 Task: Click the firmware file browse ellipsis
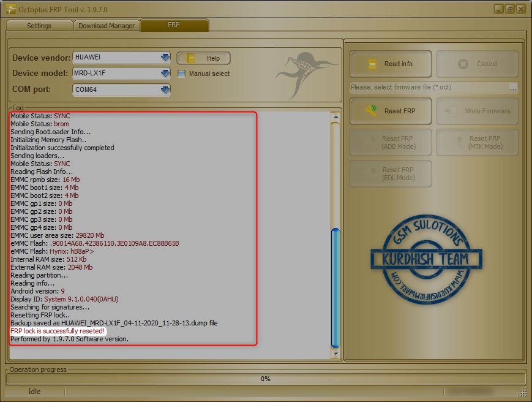[x=514, y=88]
